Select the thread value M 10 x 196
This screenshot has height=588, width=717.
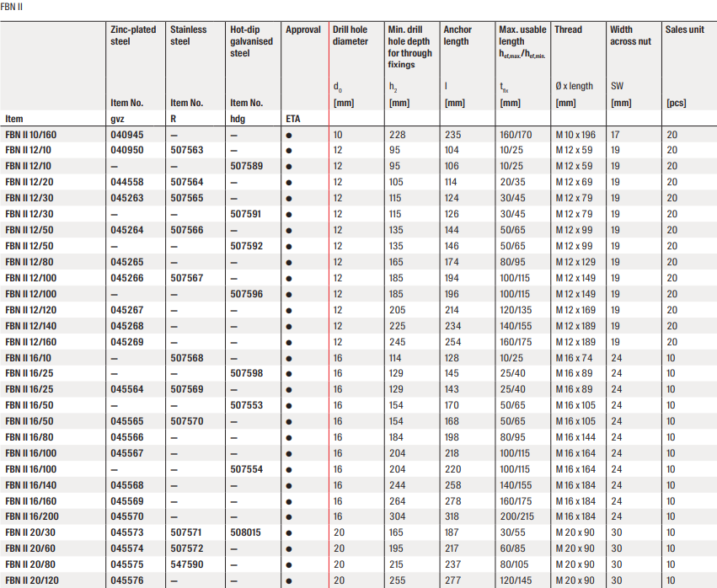point(575,135)
